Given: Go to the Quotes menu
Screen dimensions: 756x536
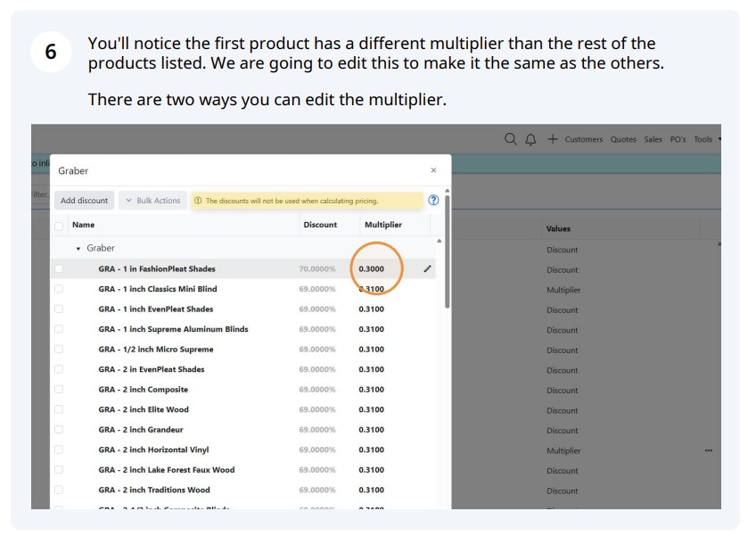Looking at the screenshot, I should [x=623, y=139].
